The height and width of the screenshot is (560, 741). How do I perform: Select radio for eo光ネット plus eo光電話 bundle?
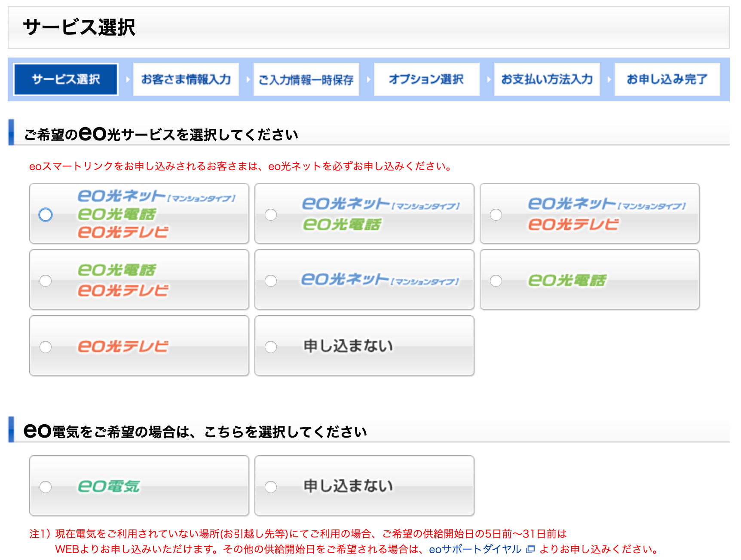271,214
